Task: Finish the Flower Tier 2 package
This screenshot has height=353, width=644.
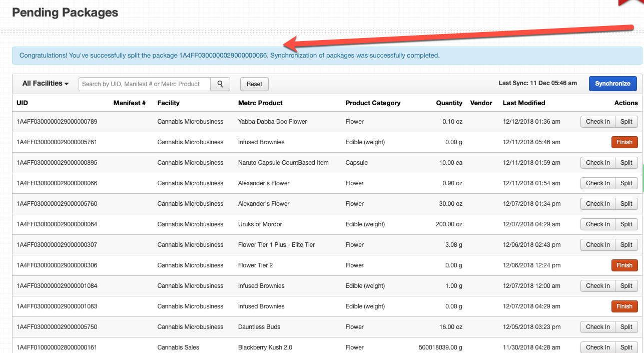Action: pyautogui.click(x=624, y=265)
